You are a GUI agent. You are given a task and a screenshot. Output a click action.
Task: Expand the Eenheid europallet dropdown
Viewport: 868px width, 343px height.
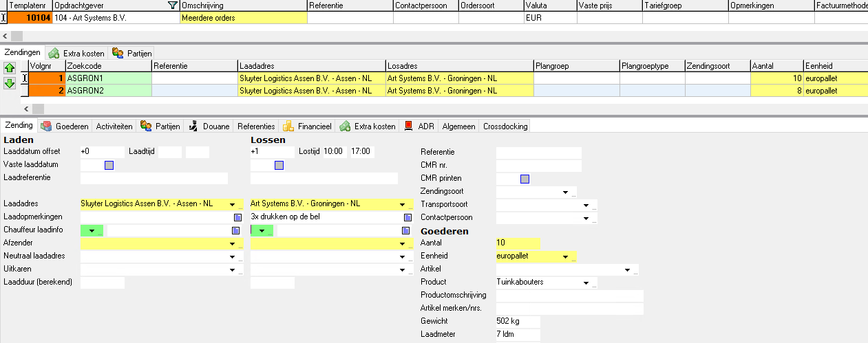[565, 256]
